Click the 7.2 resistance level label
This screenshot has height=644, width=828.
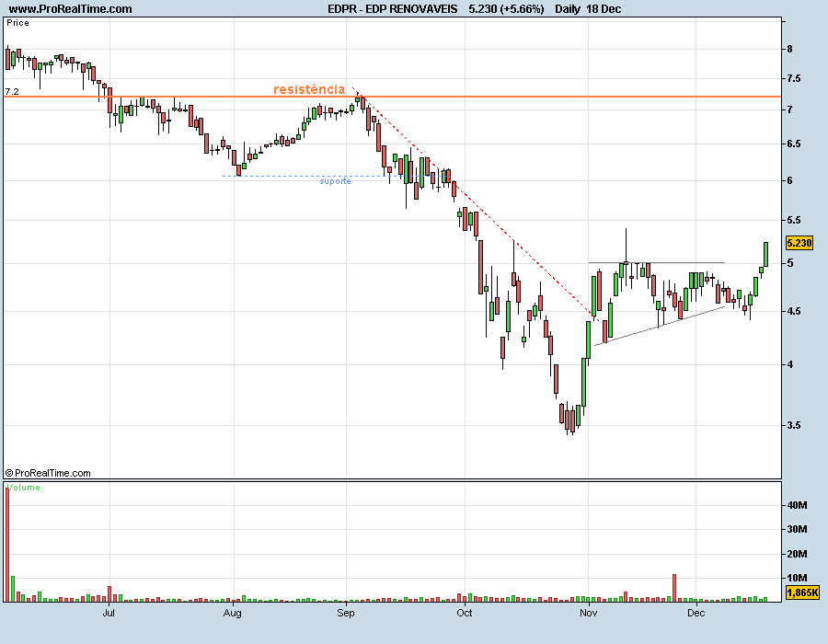pyautogui.click(x=12, y=91)
